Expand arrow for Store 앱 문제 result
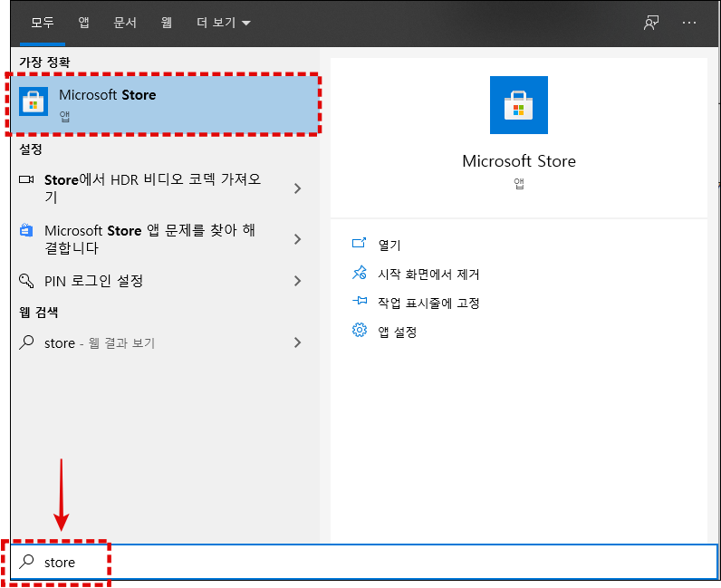The height and width of the screenshot is (588, 721). pos(297,239)
